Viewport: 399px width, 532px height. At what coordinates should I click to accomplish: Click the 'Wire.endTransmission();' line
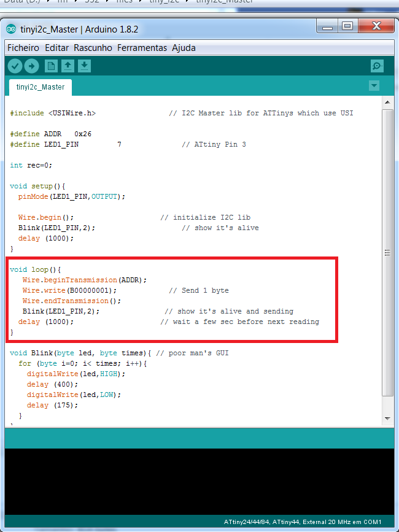72,301
